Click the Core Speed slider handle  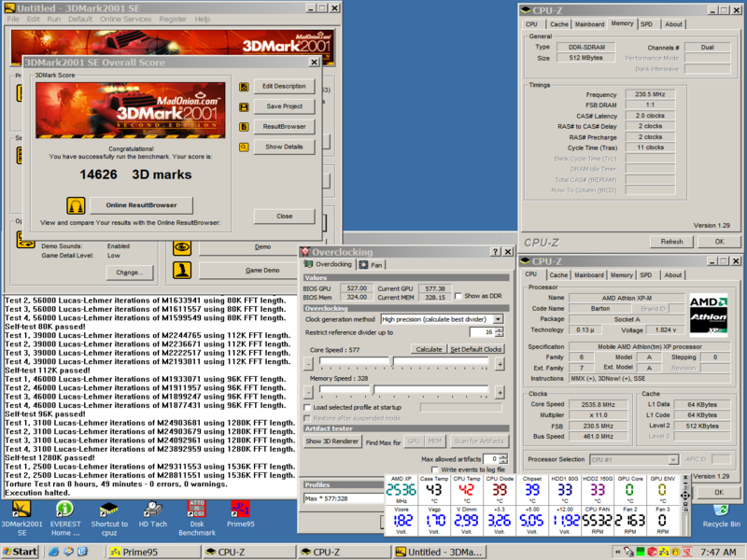tap(391, 360)
